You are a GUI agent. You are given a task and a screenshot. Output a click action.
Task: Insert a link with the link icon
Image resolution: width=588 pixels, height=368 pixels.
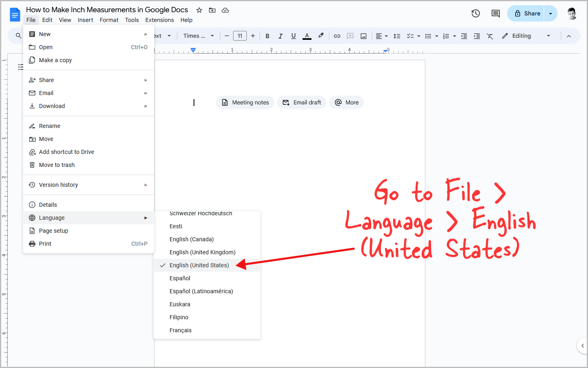(337, 36)
